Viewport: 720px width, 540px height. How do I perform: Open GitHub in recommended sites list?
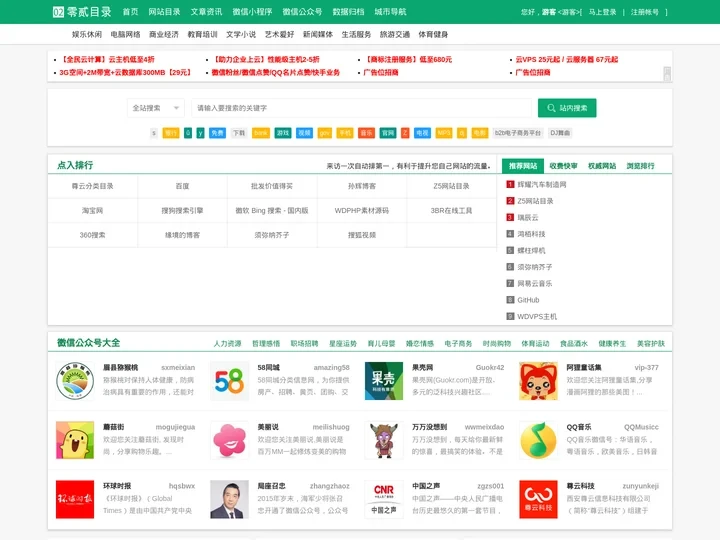click(528, 300)
